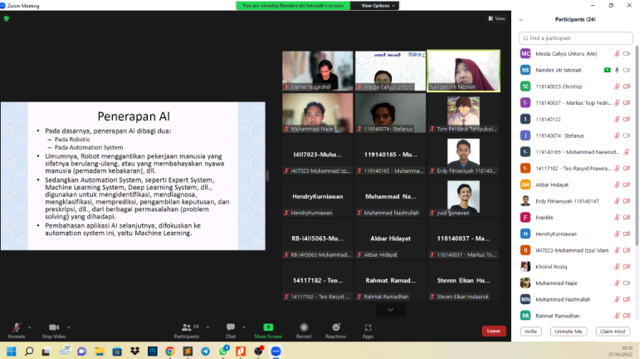The image size is (644, 359).
Task: Open the Apps panel
Action: (368, 330)
